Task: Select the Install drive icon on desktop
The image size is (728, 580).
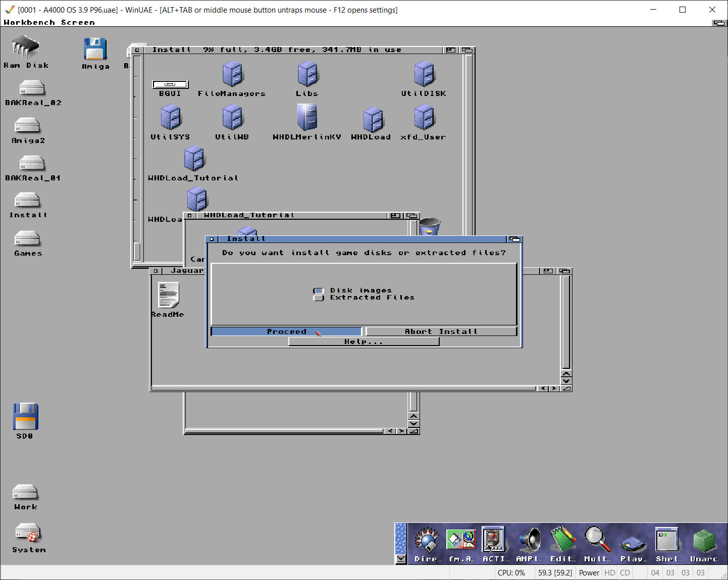Action: point(27,200)
